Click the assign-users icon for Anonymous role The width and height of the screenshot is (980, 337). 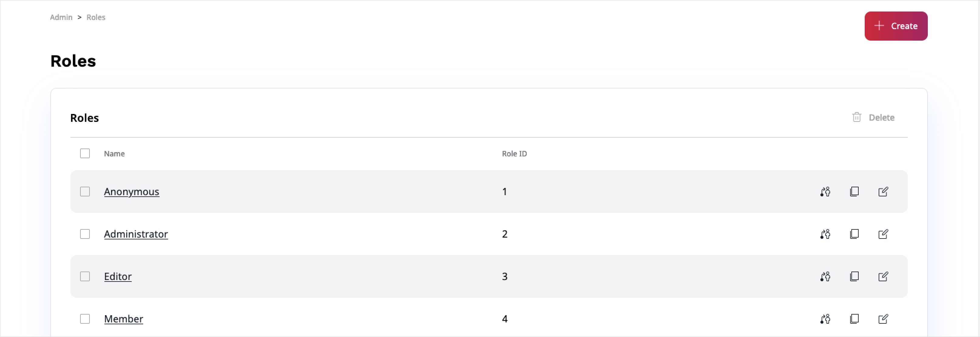pyautogui.click(x=825, y=192)
